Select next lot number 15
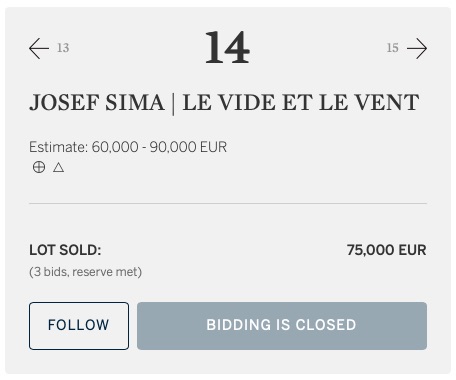Viewport: 456px width, 380px height. [x=393, y=48]
